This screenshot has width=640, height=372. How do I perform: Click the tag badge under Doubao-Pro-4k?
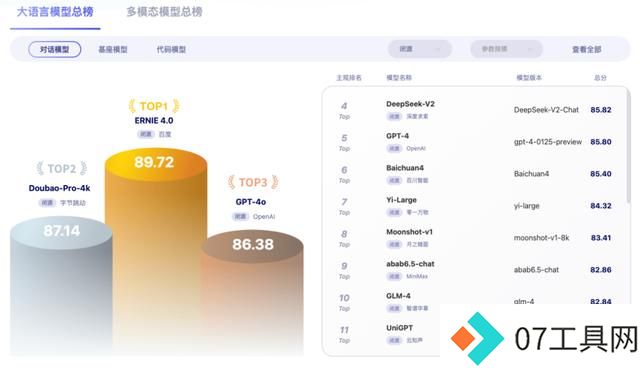[x=47, y=203]
